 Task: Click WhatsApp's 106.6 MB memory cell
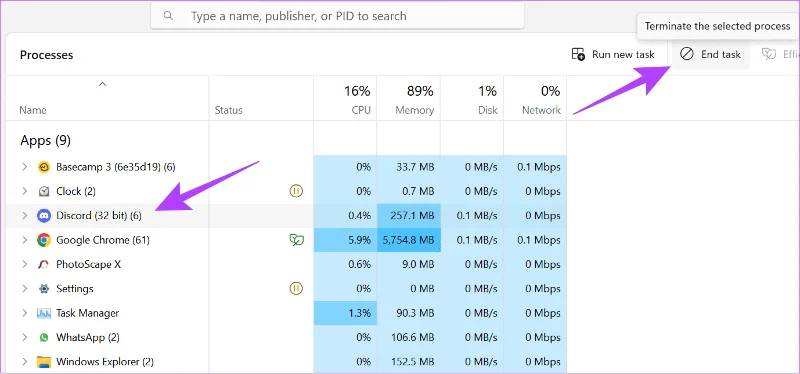click(x=409, y=337)
